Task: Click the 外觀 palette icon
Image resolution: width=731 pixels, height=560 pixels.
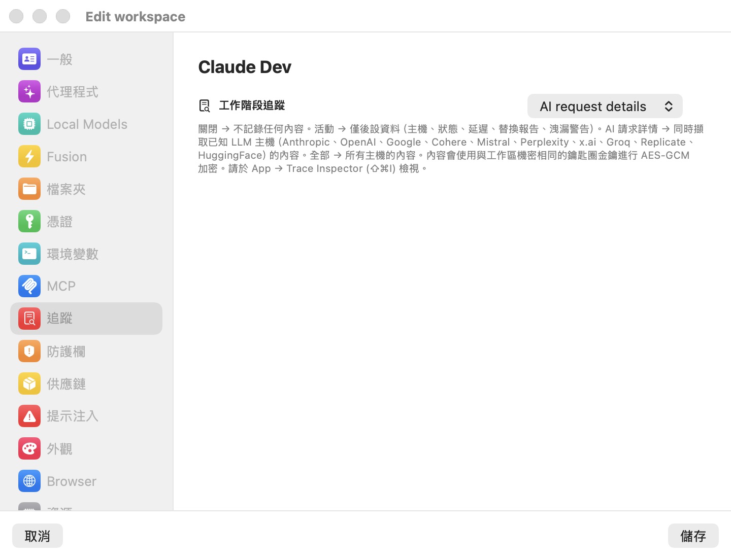Action: [29, 449]
